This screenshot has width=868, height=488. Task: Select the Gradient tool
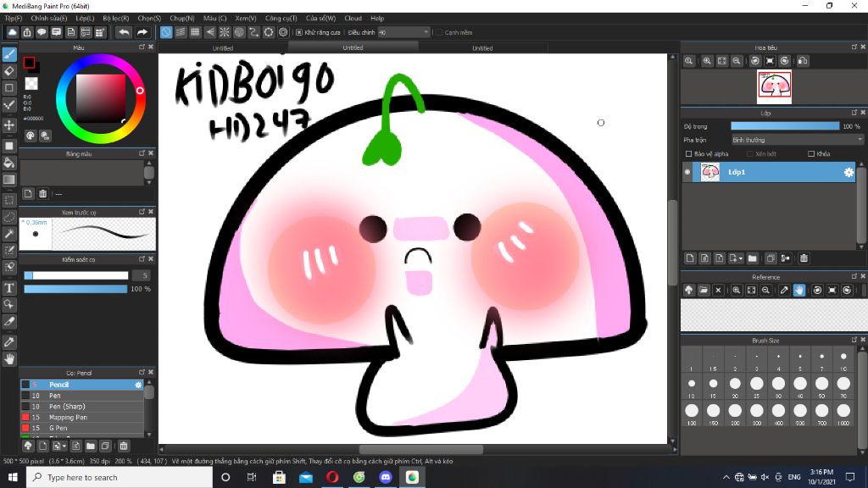click(9, 180)
